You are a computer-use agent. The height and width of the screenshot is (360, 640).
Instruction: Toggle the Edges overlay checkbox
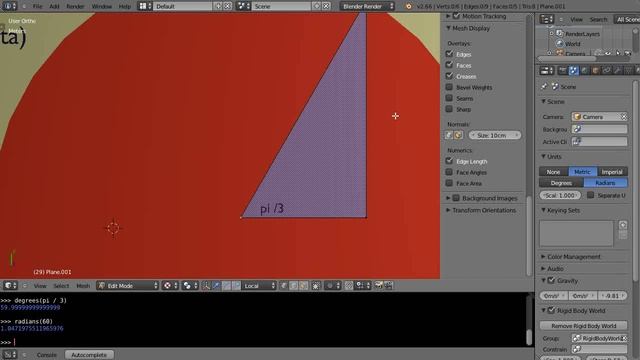click(x=449, y=54)
